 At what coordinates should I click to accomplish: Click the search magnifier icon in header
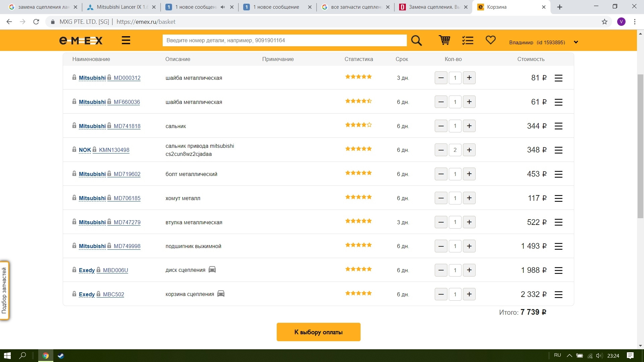416,41
